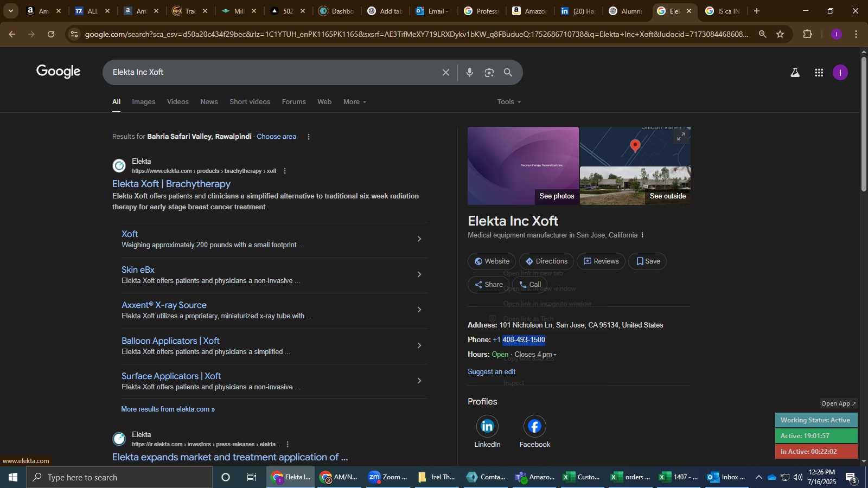
Task: Switch to the Web search tab
Action: coord(324,102)
